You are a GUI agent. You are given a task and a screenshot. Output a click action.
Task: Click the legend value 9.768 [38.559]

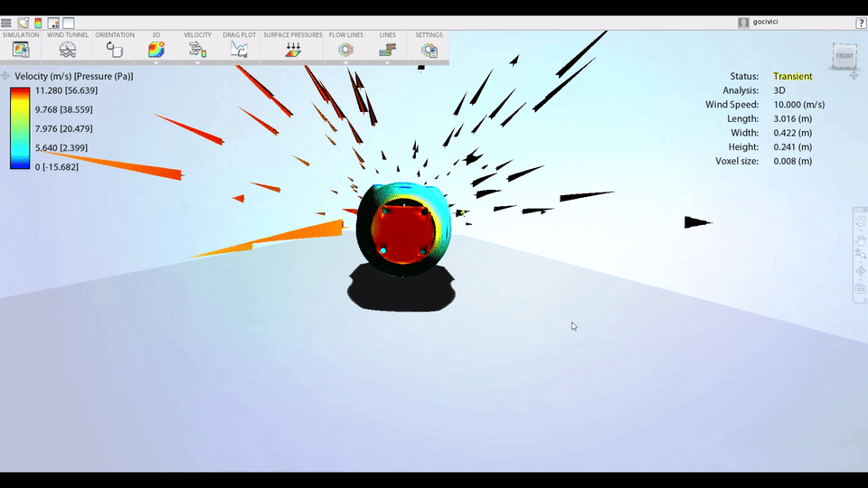click(x=63, y=109)
